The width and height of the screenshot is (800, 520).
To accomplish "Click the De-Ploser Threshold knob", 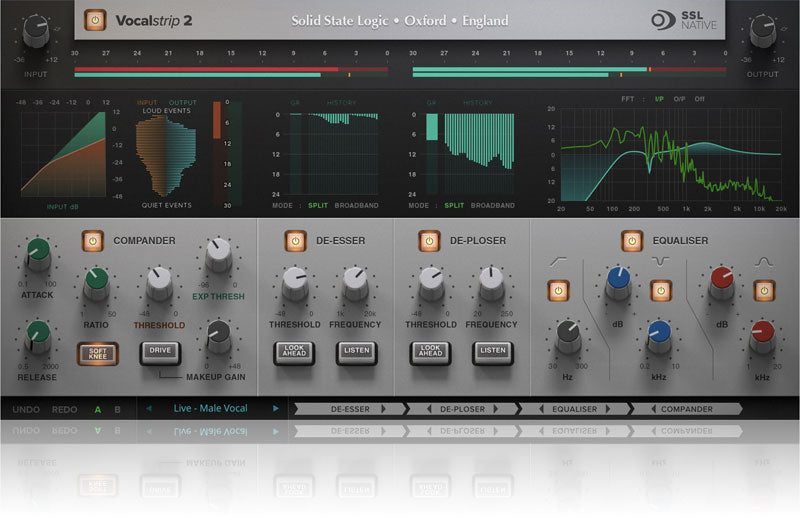I will tap(431, 284).
